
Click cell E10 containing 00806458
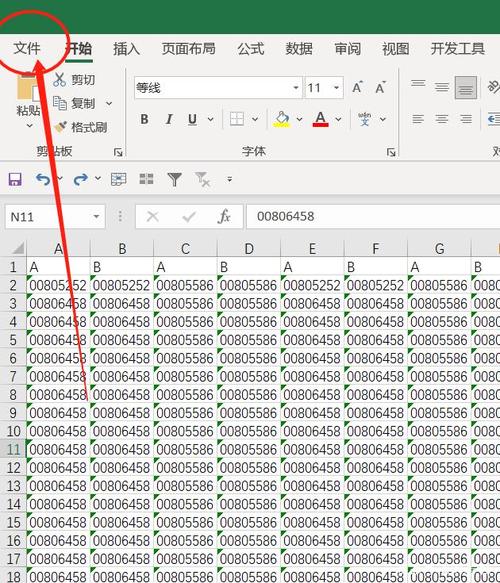tap(312, 431)
